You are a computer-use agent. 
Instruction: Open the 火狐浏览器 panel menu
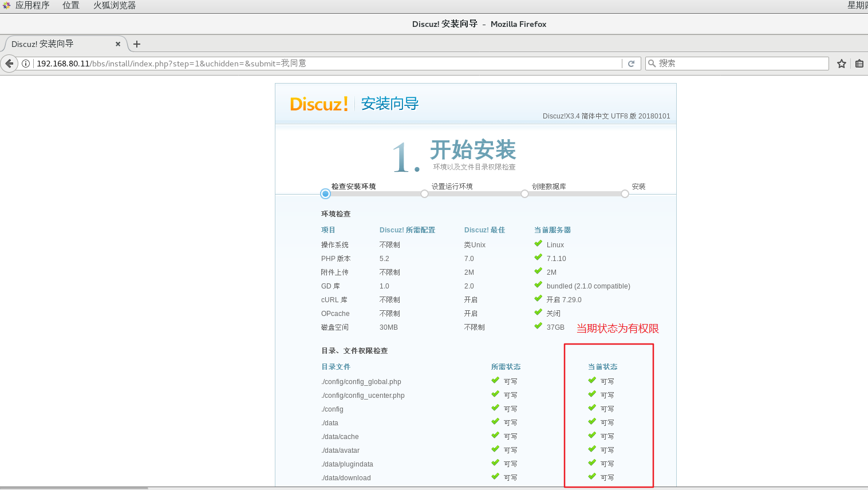tap(115, 5)
